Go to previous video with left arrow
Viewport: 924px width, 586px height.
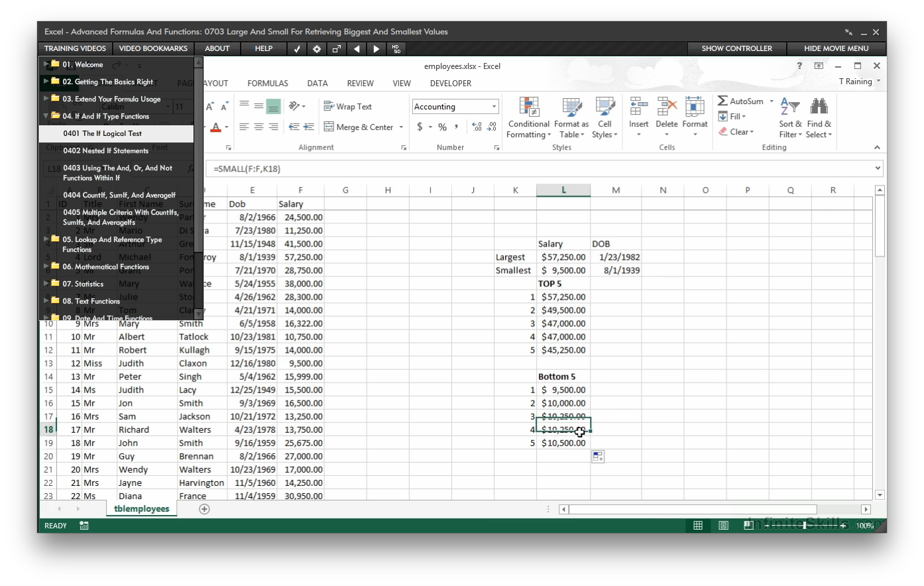(357, 48)
